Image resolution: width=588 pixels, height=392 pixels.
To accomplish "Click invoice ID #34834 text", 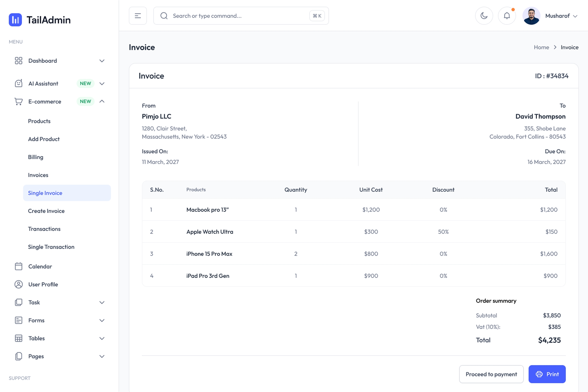I will click(x=552, y=76).
